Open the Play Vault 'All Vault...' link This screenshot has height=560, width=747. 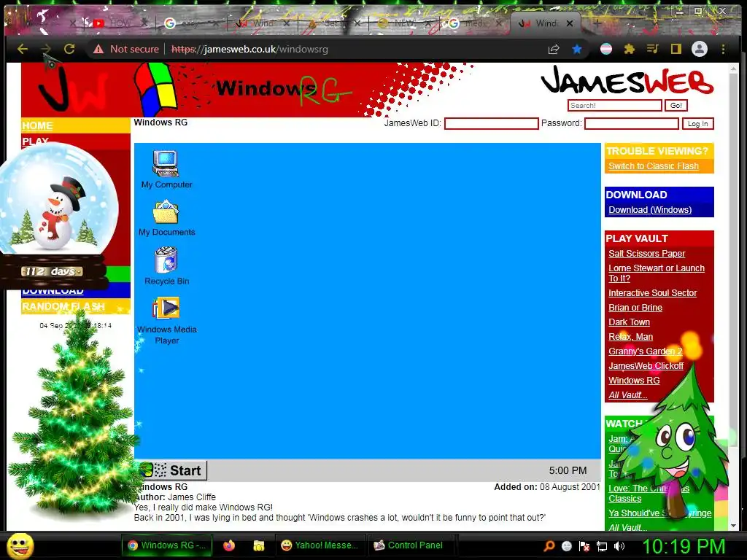[x=628, y=395]
